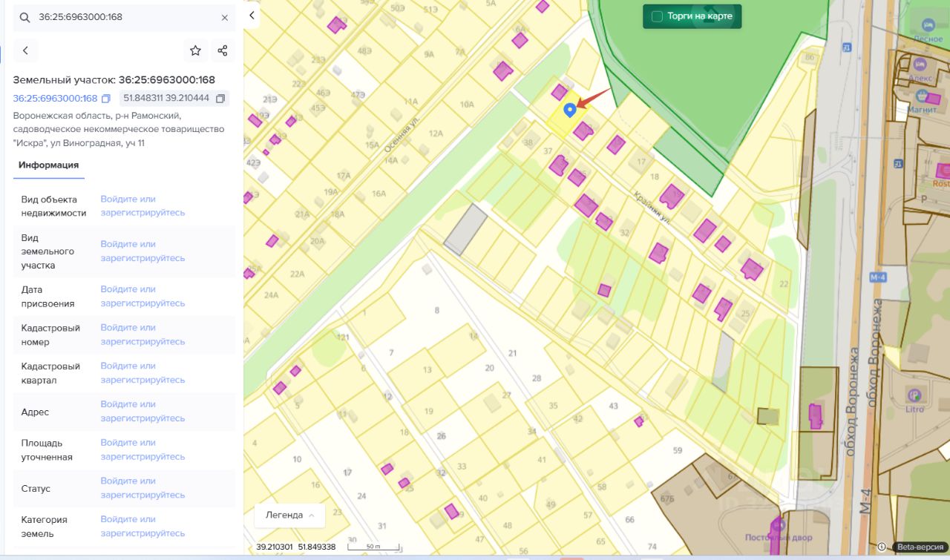The height and width of the screenshot is (560, 950).
Task: Open the 36:25:6963000:168 cadastral number link
Action: pos(55,99)
